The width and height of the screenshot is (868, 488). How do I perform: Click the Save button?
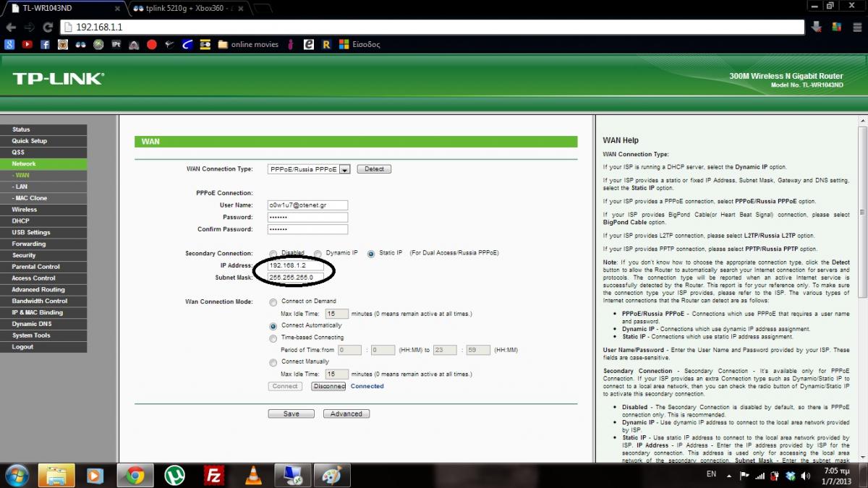(x=291, y=414)
